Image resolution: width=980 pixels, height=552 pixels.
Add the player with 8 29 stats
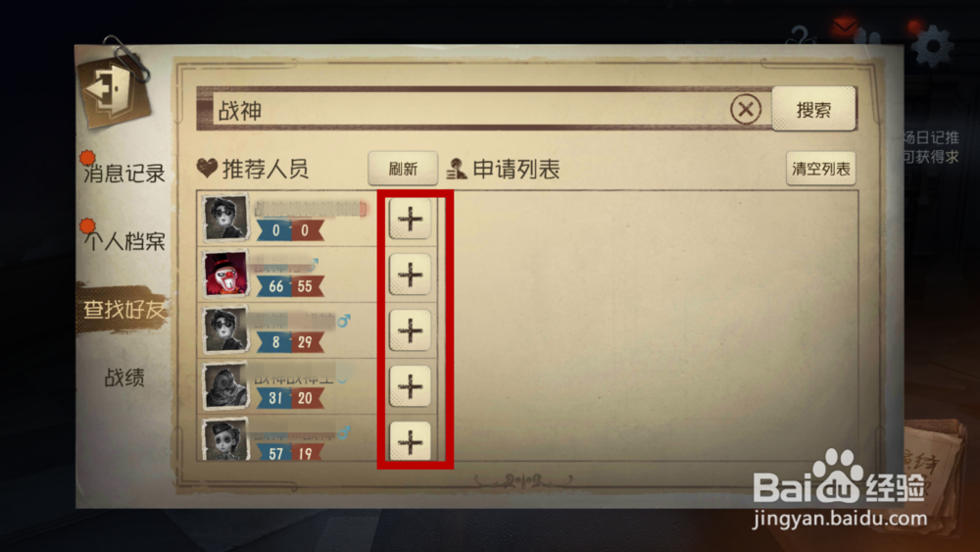tap(410, 330)
